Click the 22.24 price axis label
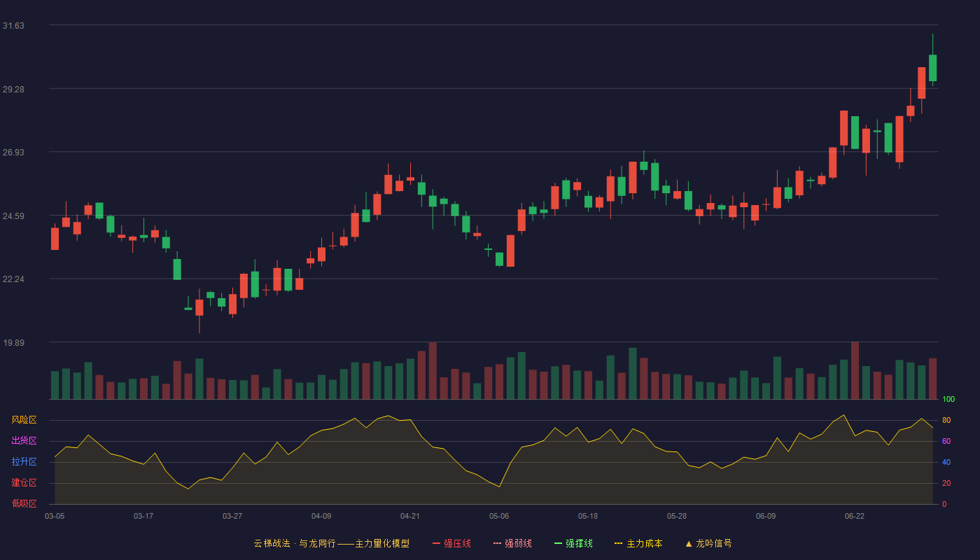Screen dimensions: 980x560 [13, 279]
